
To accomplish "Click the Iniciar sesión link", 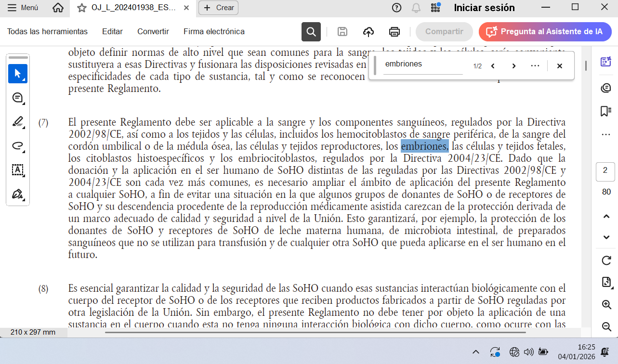I will coord(484,8).
